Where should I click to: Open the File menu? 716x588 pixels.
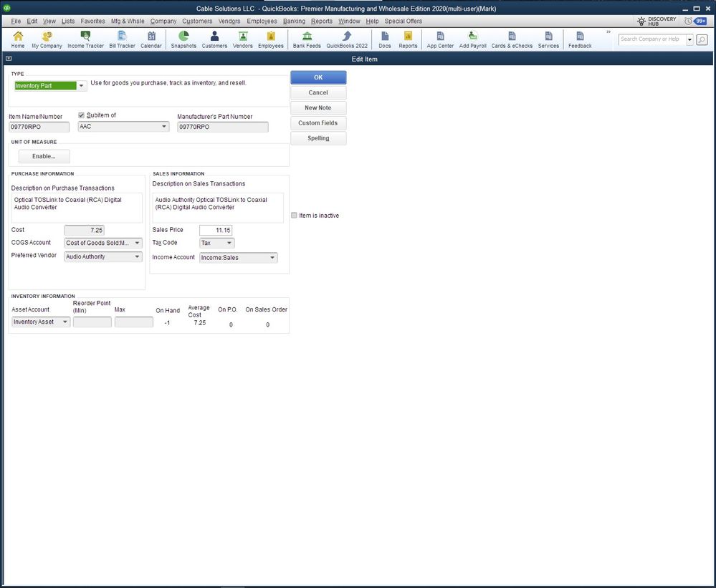[16, 21]
